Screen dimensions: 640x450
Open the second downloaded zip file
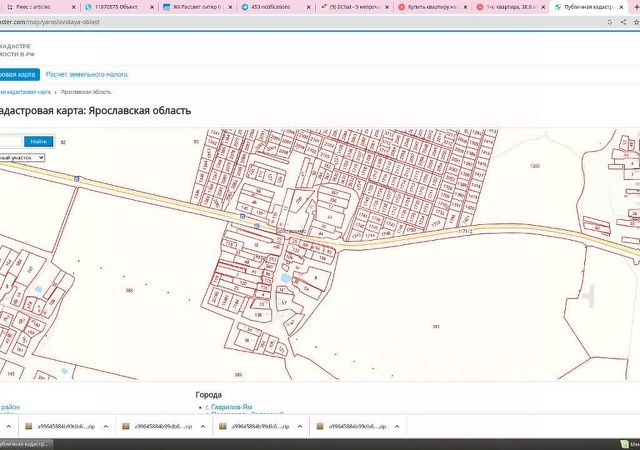pos(160,427)
